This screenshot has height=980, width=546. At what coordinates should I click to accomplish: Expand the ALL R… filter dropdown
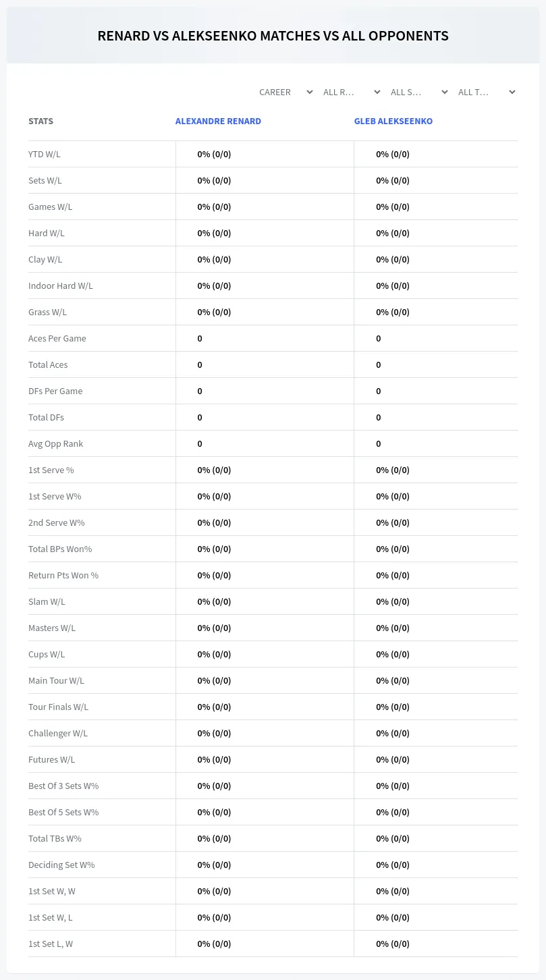click(352, 92)
